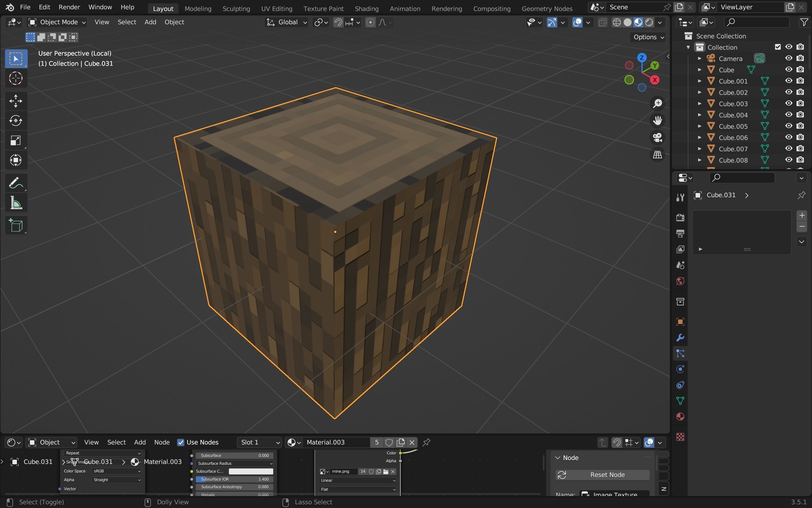Toggle camera view icon

click(657, 138)
